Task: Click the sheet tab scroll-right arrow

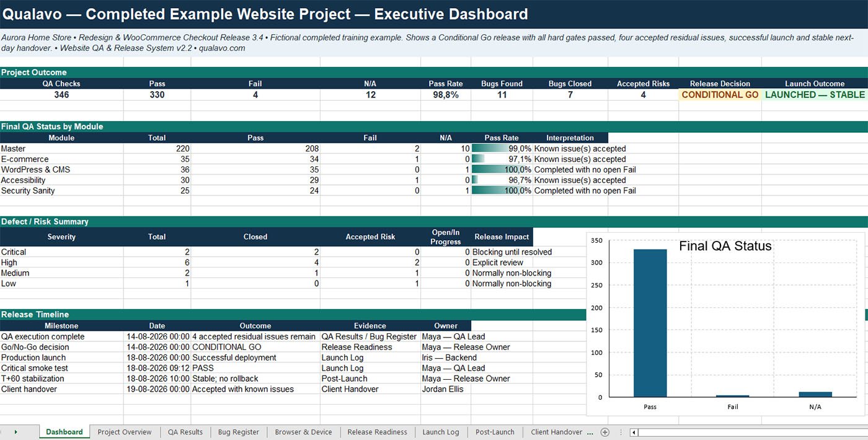Action: [15, 432]
